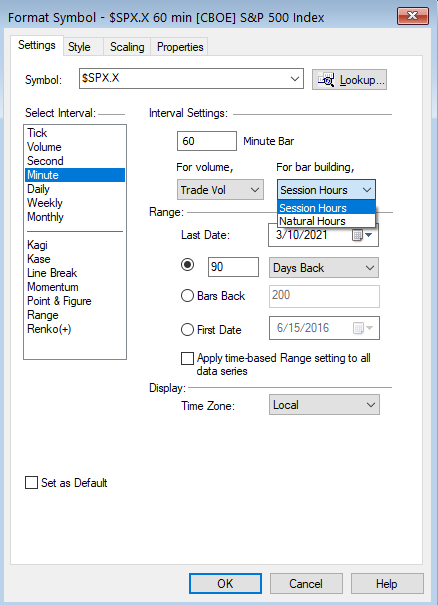Check the Set as Default box
Image resolution: width=438 pixels, height=605 pixels.
point(31,483)
